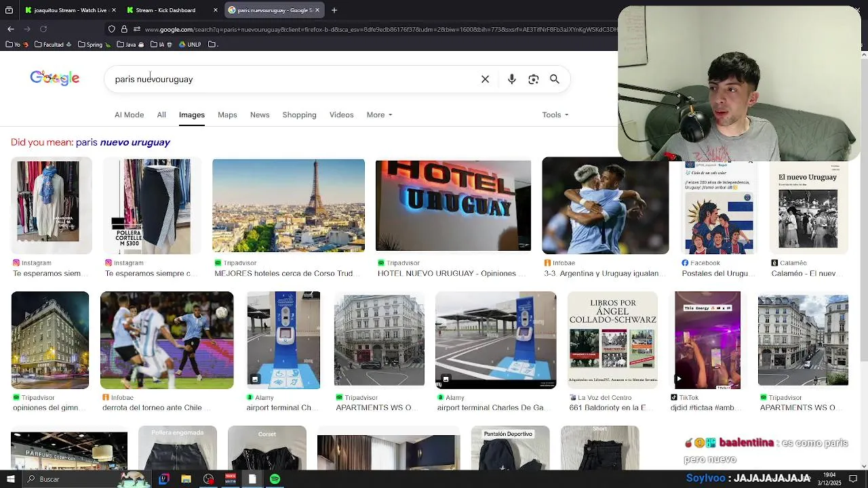Reload the page with the refresh icon
This screenshot has height=488, width=868.
pyautogui.click(x=43, y=29)
